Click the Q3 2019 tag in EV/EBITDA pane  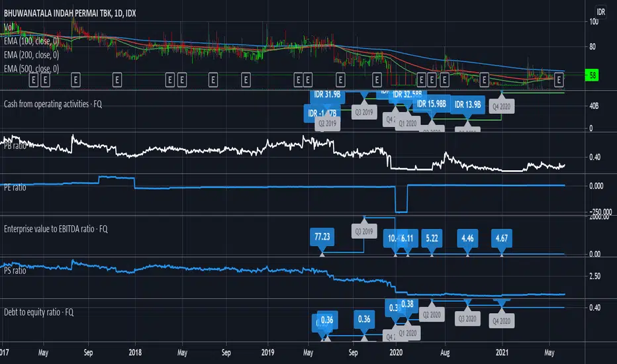[364, 232]
